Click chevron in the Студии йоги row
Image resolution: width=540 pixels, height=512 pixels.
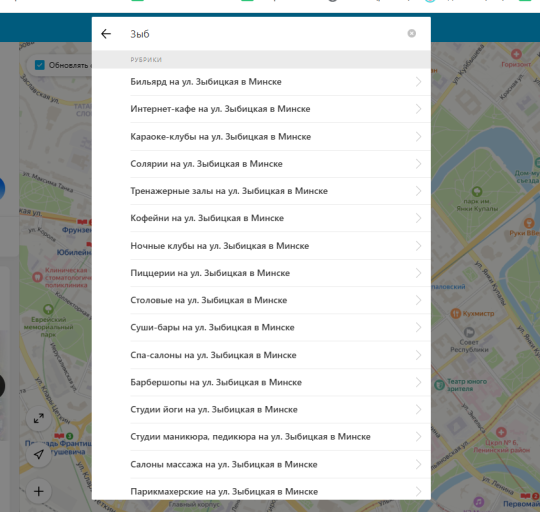(418, 409)
